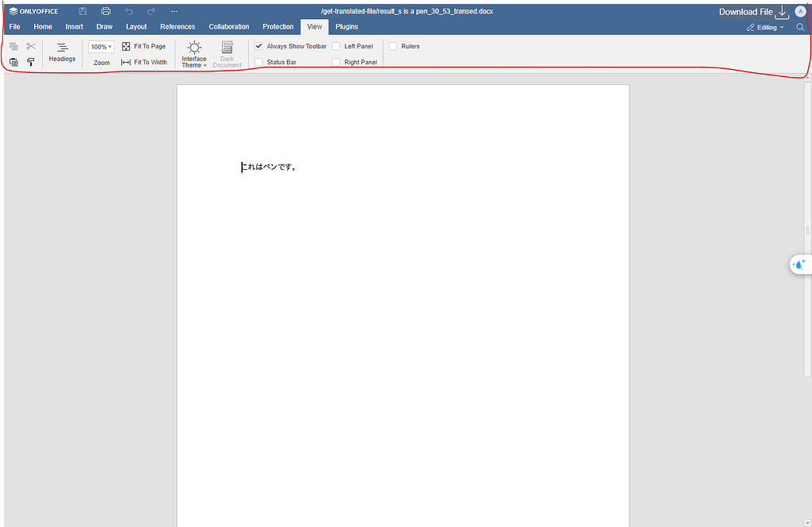The image size is (812, 527).
Task: Click the Print icon
Action: click(105, 10)
